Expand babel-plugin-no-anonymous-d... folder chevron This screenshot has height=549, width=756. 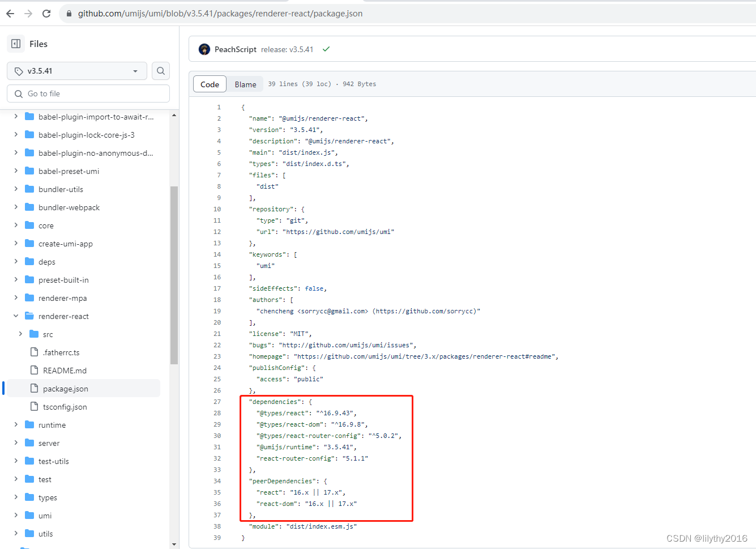pos(16,153)
